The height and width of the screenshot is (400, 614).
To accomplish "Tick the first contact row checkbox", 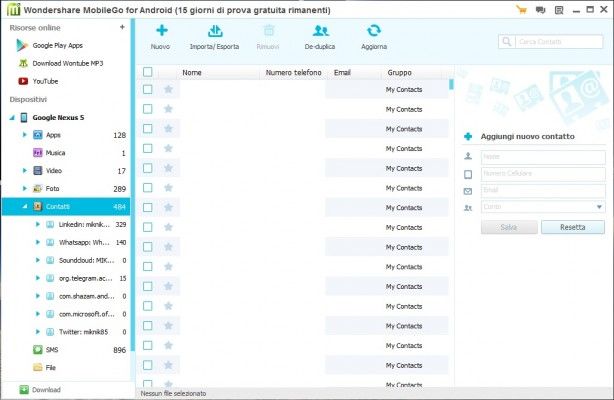I will [x=148, y=89].
